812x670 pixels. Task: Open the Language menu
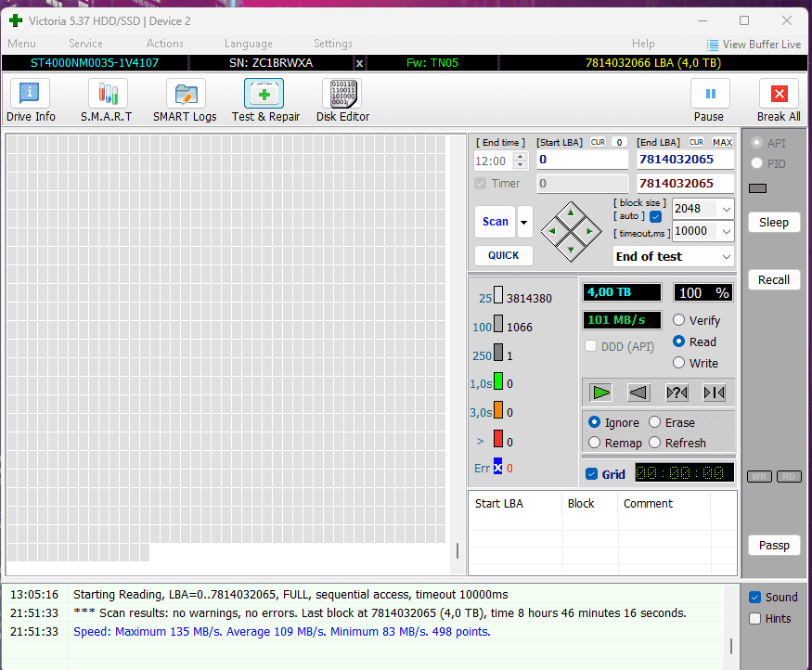point(248,44)
